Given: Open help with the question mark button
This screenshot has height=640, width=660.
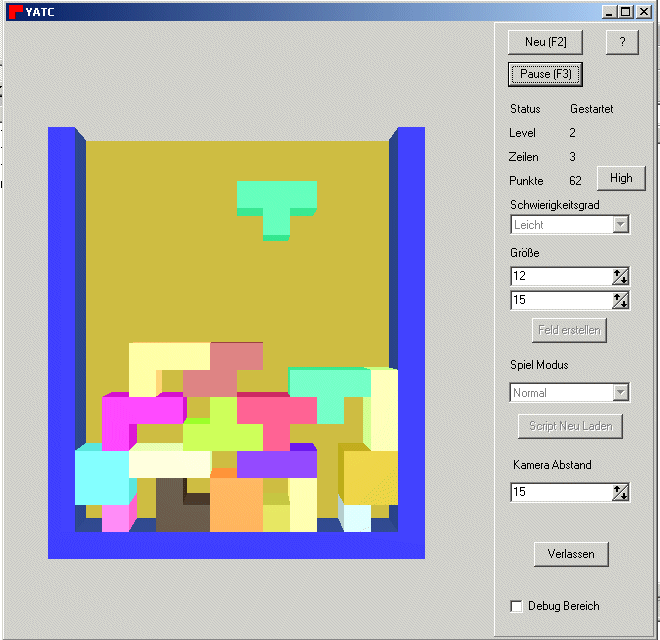Looking at the screenshot, I should (x=621, y=42).
